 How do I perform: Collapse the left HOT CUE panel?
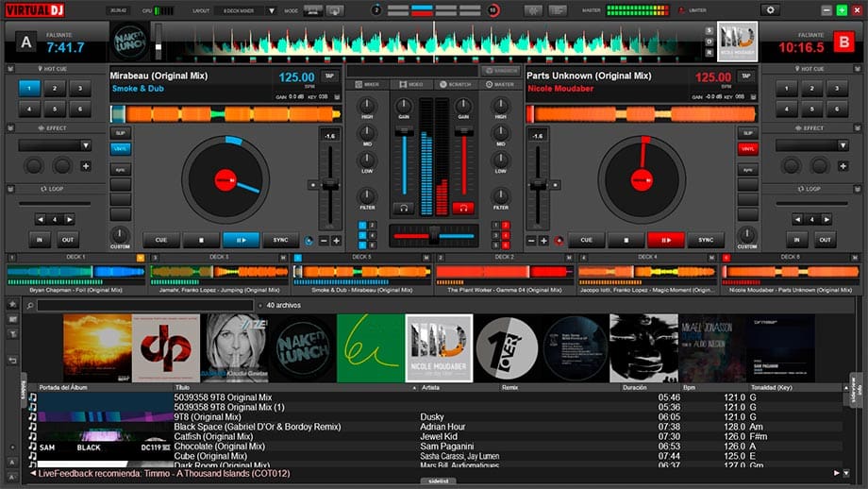pos(10,69)
